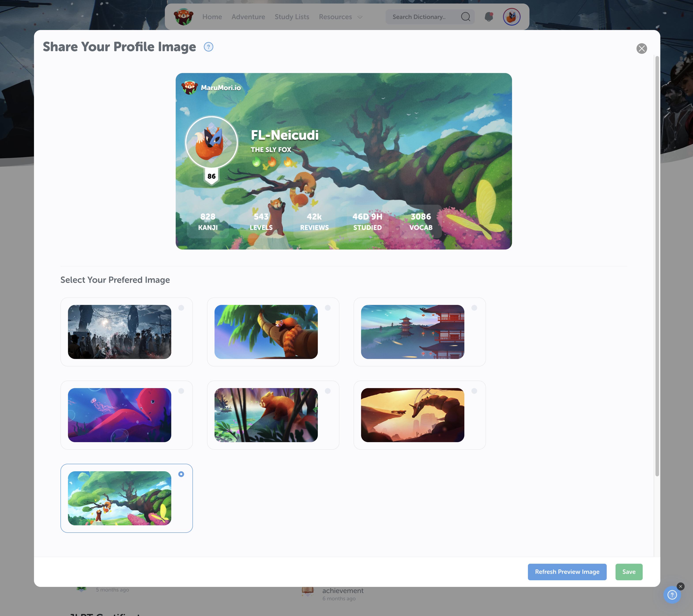
Task: Select the sleeping red panda radio button
Action: coord(328,308)
